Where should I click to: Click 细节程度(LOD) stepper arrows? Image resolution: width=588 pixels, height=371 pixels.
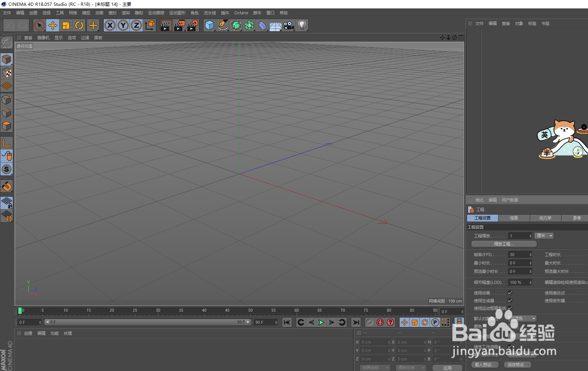click(530, 282)
